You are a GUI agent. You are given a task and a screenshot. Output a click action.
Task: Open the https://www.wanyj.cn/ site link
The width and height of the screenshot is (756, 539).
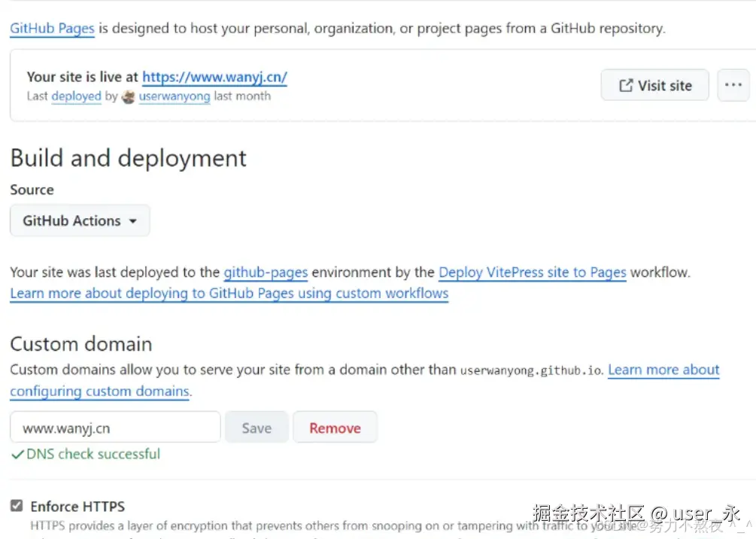coord(214,77)
